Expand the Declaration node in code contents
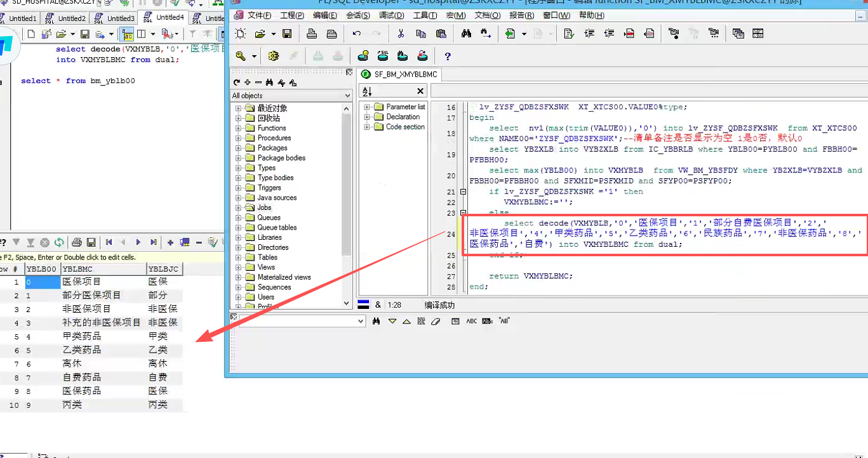This screenshot has height=458, width=868. pyautogui.click(x=367, y=117)
